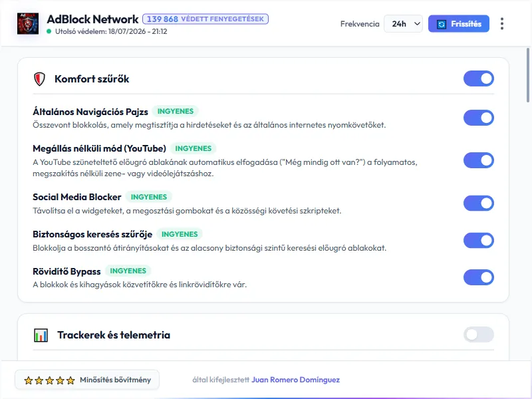
Task: Click the Megállás nélküli mód (YouTube) title
Action: [x=99, y=148]
